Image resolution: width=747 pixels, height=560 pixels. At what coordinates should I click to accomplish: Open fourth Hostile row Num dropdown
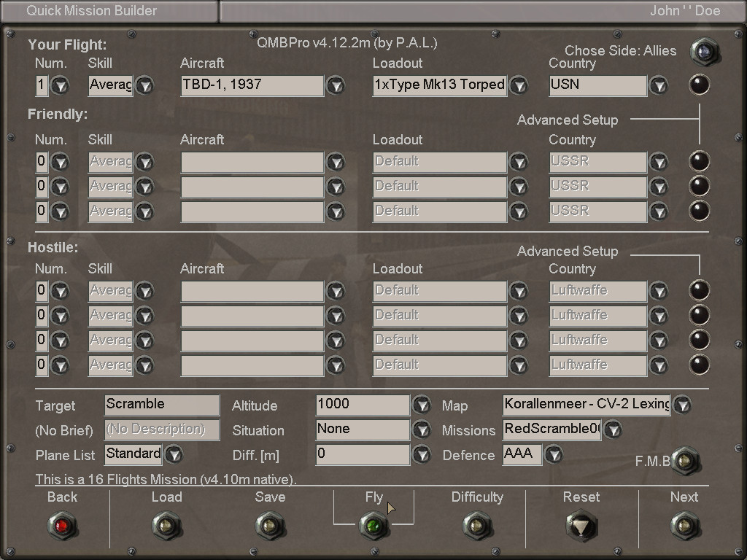click(60, 365)
